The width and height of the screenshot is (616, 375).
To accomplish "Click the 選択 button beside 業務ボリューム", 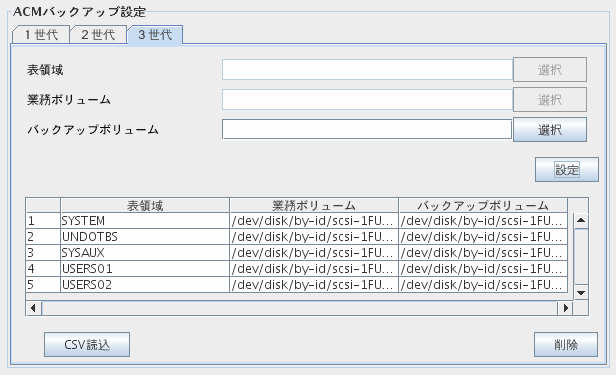I will coord(550,99).
